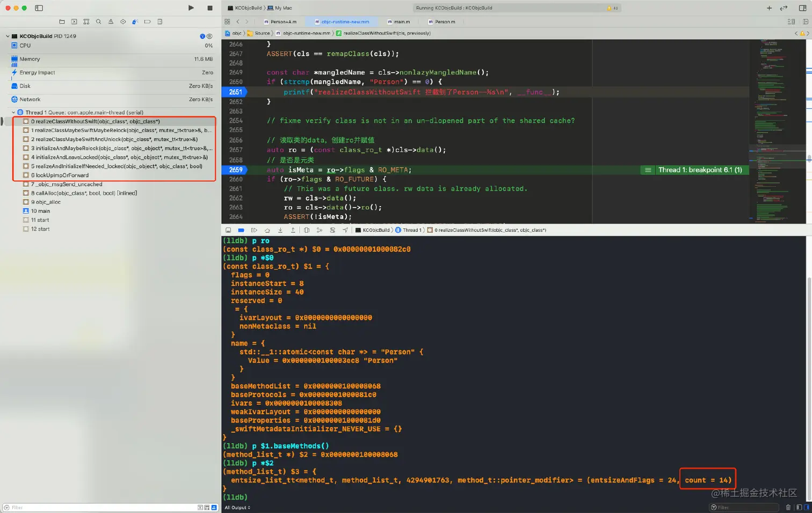Open the Source Control navigator icon
Viewport: 812px width, 513px height.
pos(74,22)
